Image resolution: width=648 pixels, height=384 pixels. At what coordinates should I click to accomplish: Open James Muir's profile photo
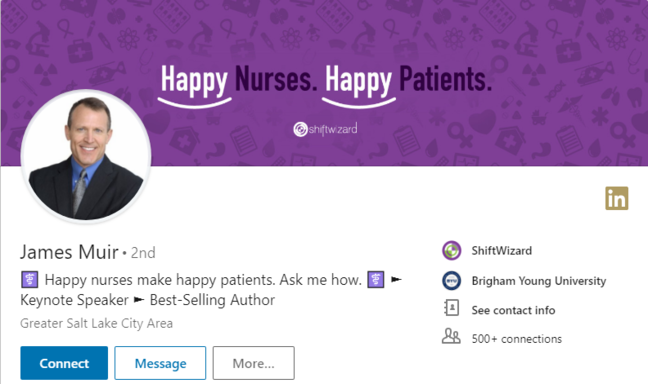tap(86, 156)
